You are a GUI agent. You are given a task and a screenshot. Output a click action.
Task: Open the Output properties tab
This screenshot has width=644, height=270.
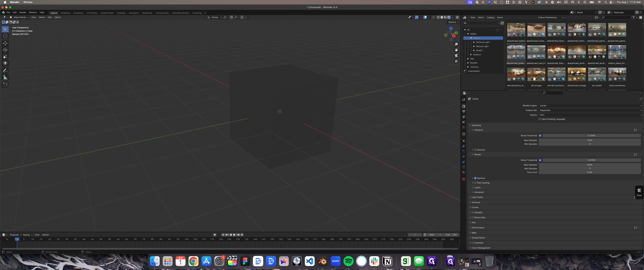[464, 111]
